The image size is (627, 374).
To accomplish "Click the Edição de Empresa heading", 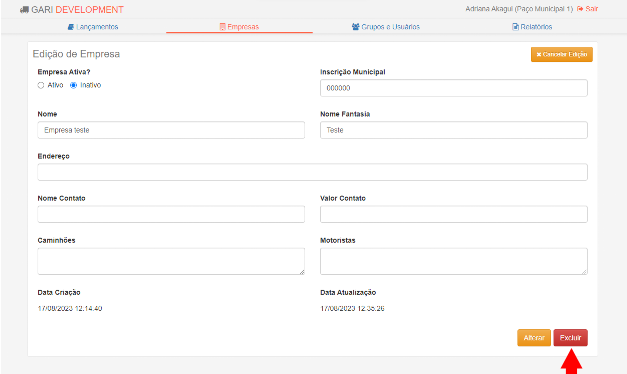I will pyautogui.click(x=76, y=54).
